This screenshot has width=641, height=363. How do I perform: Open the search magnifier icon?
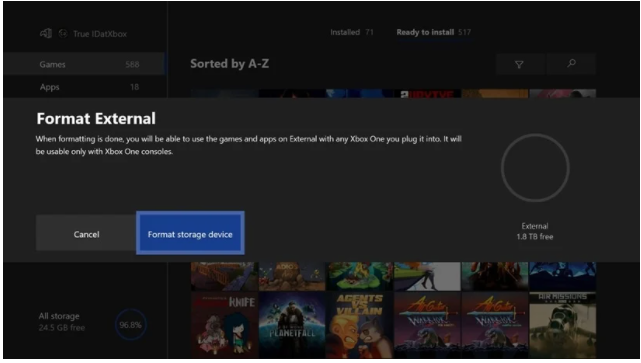572,63
